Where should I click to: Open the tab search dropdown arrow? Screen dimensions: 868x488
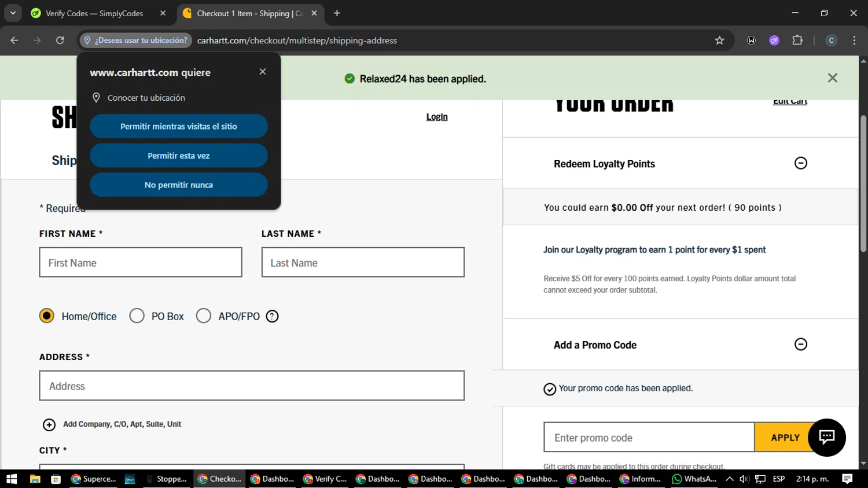pyautogui.click(x=13, y=13)
